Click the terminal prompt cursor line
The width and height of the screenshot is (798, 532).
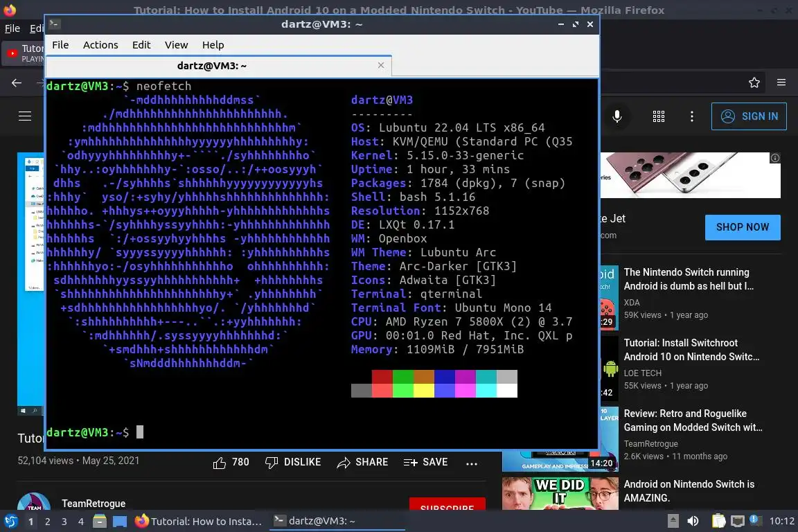tap(140, 432)
